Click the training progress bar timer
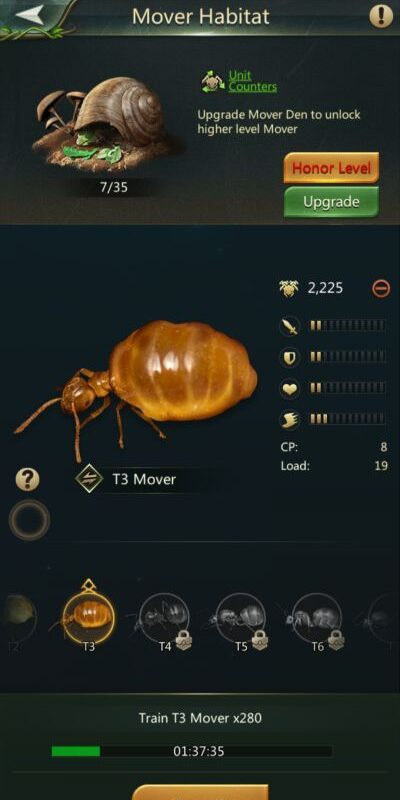 pyautogui.click(x=192, y=751)
